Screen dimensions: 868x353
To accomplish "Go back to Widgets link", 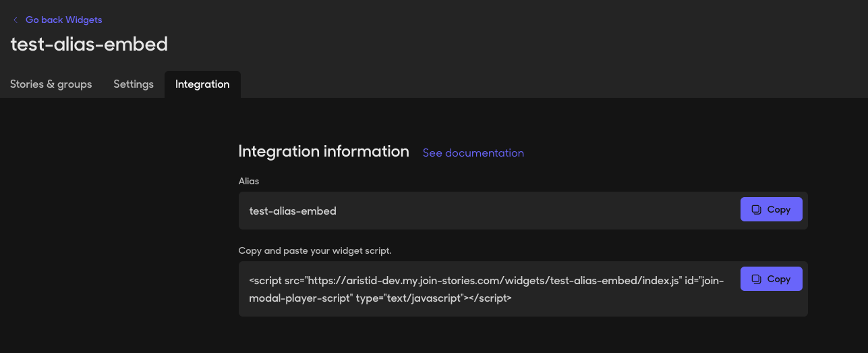I will point(64,20).
